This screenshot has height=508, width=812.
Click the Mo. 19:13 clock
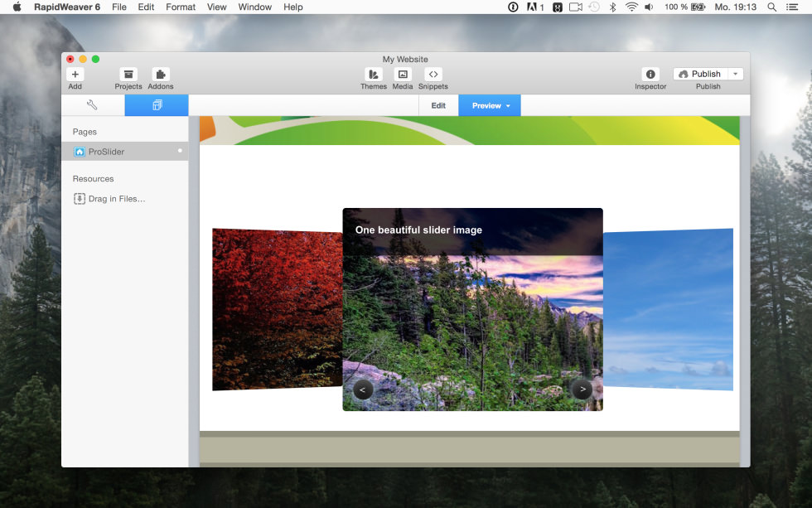point(736,7)
